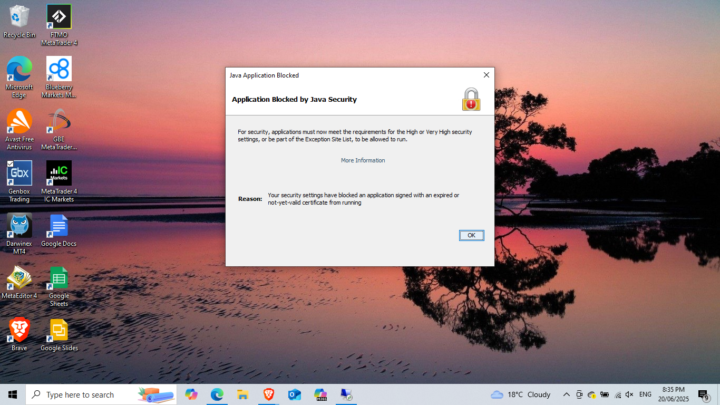The image size is (720, 405).
Task: Select the Genbox Trading desktop shortcut
Action: [x=19, y=181]
